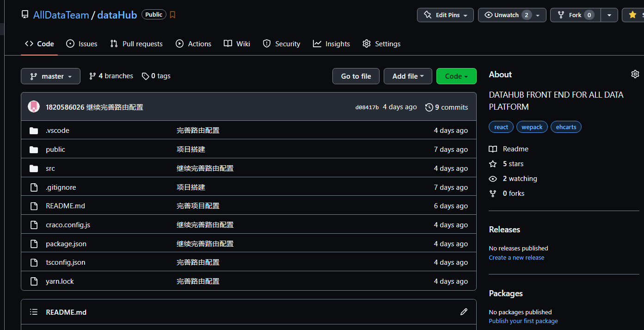Click the 4 branches counter
Viewport: 644px width, 330px height.
(110, 75)
